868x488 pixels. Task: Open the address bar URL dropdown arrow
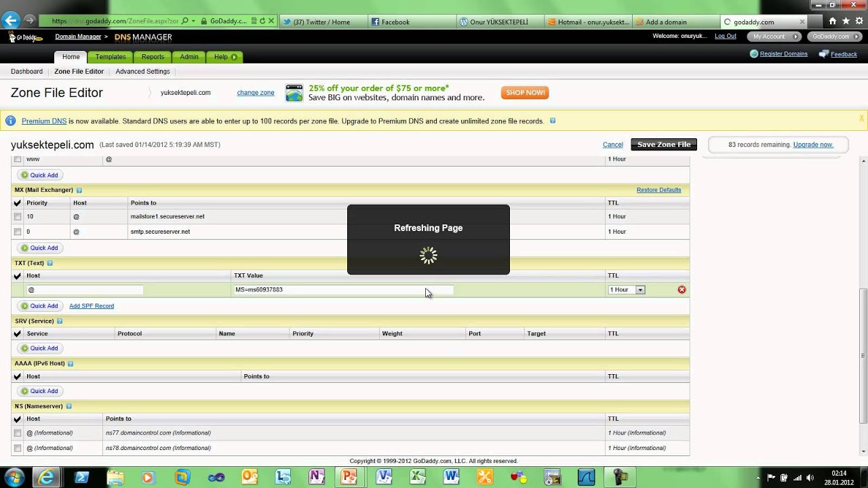[194, 22]
